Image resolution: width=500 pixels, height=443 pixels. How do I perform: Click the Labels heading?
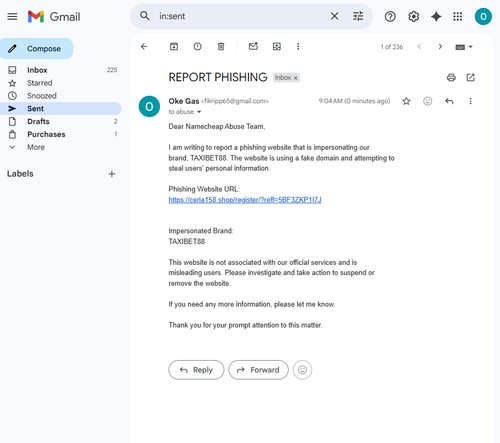20,174
